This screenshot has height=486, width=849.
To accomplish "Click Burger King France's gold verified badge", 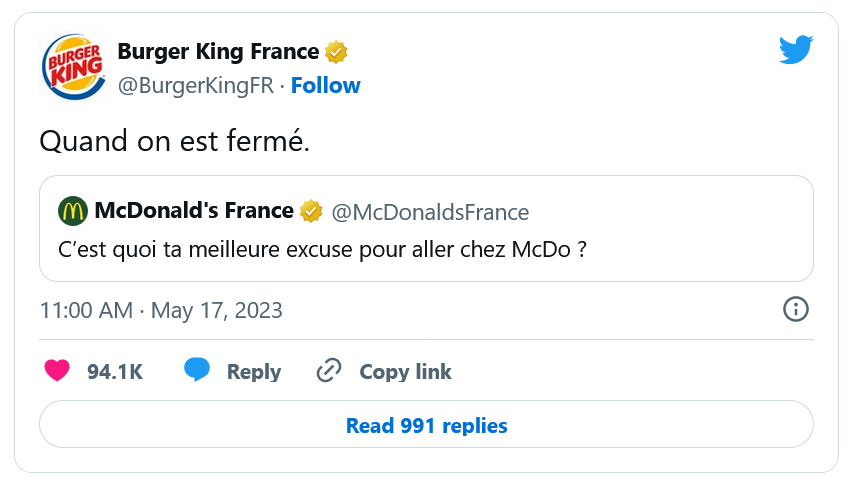I will click(336, 52).
